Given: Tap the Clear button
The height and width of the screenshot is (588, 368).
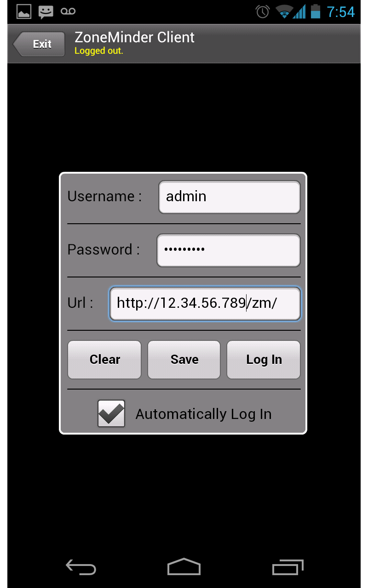Looking at the screenshot, I should [104, 360].
